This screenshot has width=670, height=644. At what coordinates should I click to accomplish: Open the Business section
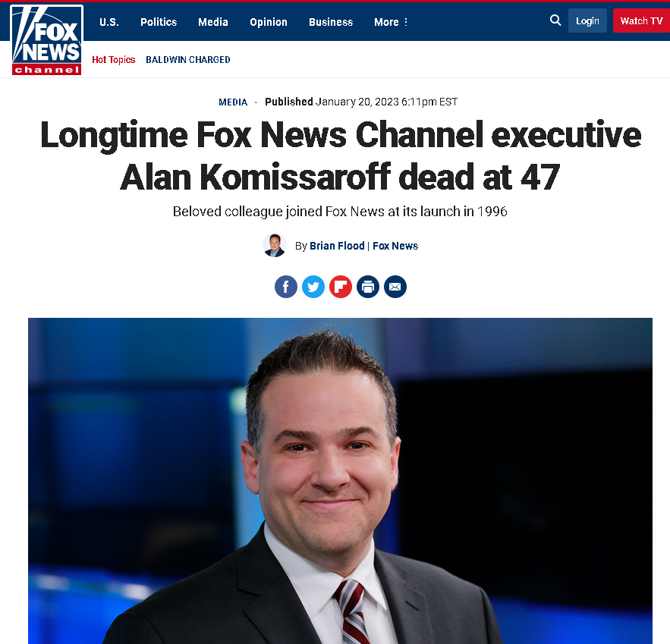click(x=331, y=22)
